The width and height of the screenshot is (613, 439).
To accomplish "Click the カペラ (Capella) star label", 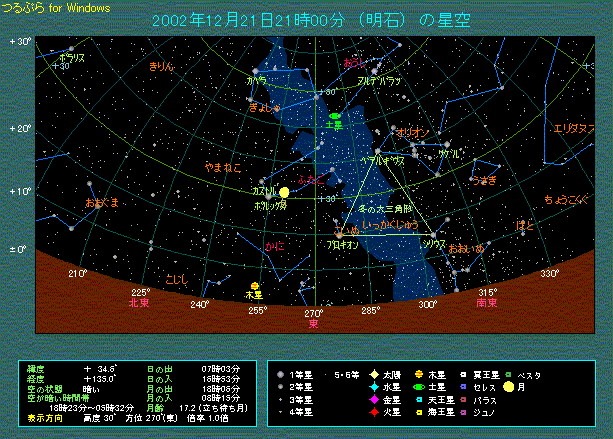I will pos(256,79).
